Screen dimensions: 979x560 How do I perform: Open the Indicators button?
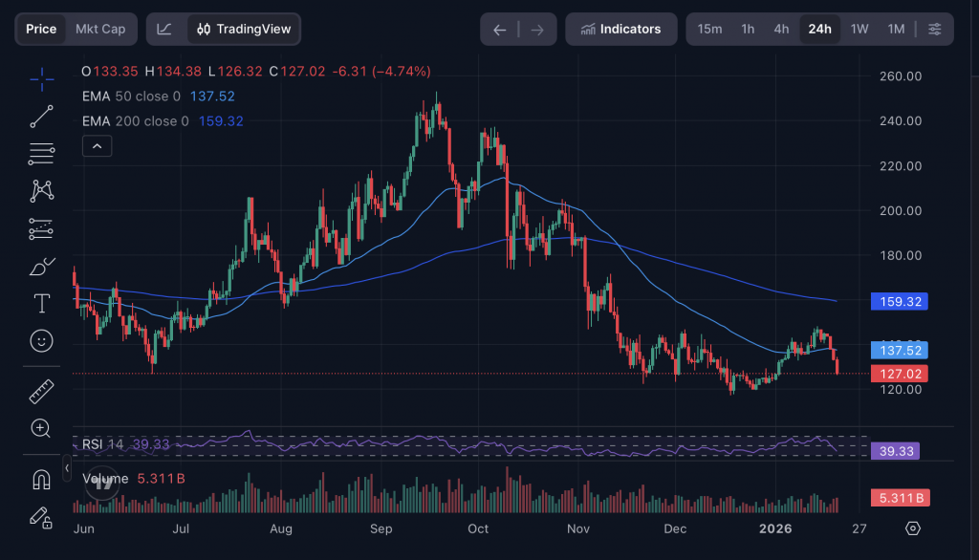[620, 30]
